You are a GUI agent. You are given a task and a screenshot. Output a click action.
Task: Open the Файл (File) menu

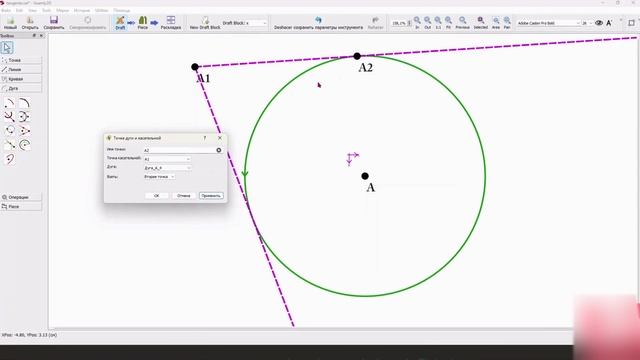pos(7,10)
